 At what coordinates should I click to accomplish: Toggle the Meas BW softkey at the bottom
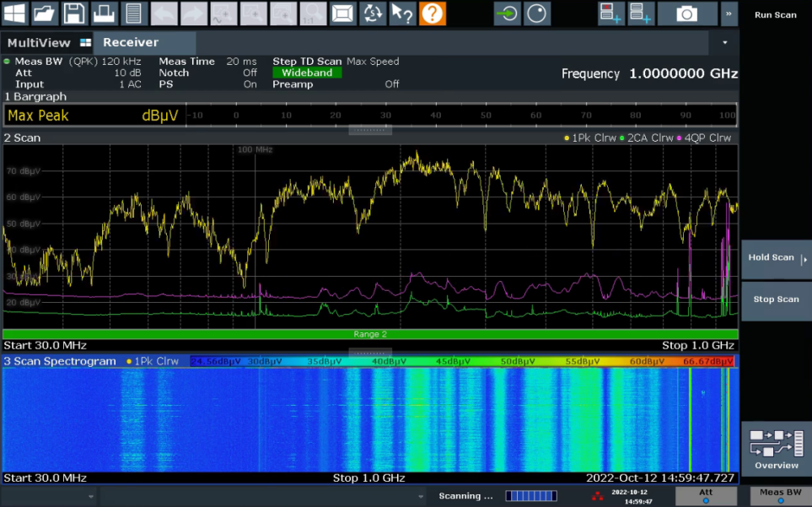[780, 495]
